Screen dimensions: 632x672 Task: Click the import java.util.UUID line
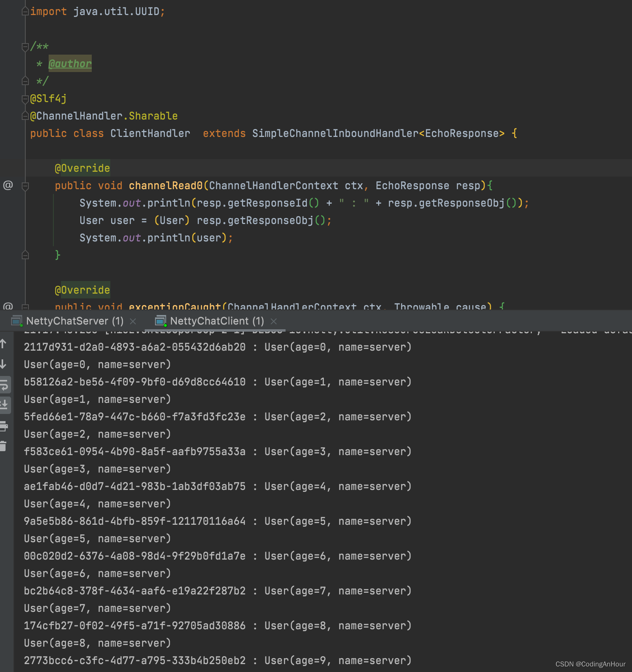[97, 11]
